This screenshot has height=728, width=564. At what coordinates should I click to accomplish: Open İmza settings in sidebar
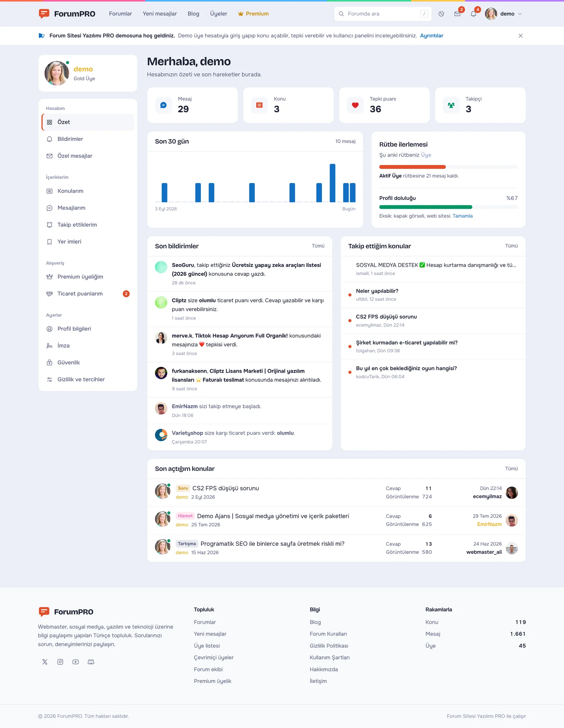tap(88, 346)
